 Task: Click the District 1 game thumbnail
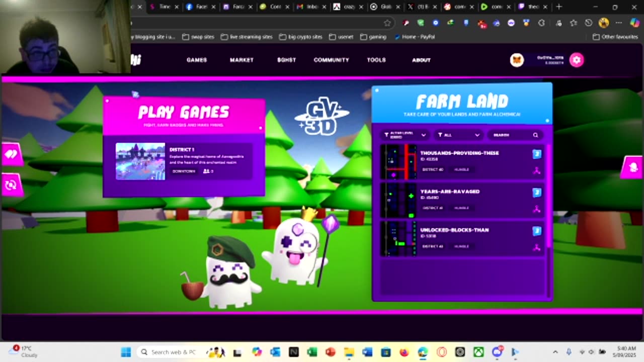point(140,161)
